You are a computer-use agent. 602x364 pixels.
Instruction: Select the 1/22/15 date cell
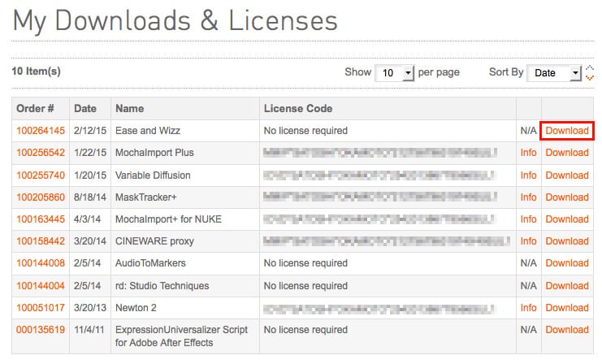[x=90, y=153]
